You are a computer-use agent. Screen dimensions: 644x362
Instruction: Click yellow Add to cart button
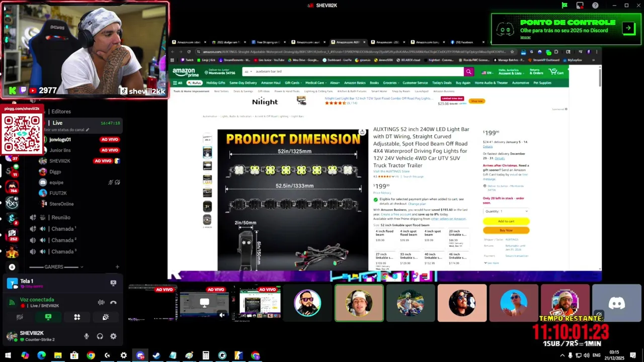click(x=506, y=221)
